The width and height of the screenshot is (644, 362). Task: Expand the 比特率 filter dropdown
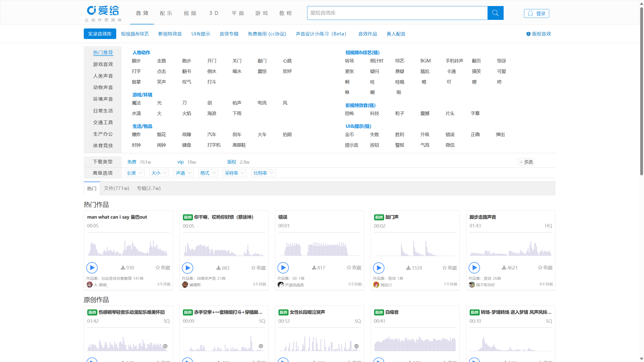(263, 173)
